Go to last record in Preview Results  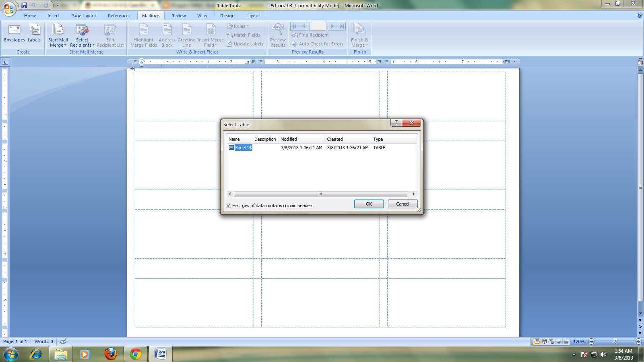pyautogui.click(x=342, y=26)
